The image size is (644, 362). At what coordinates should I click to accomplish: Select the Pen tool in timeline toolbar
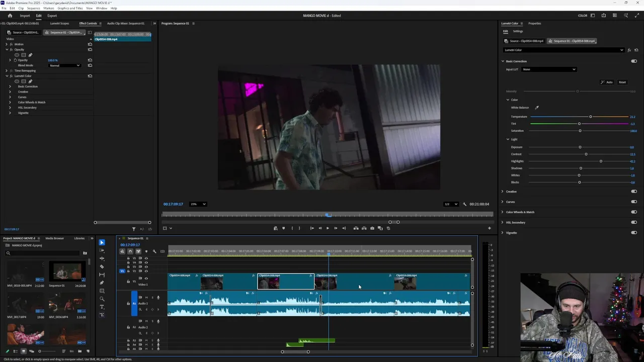click(x=102, y=283)
